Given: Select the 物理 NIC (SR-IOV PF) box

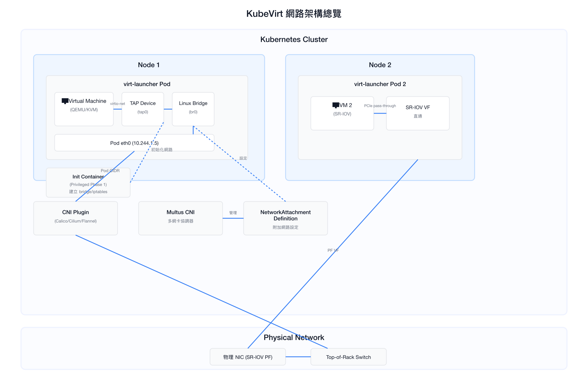Looking at the screenshot, I should [x=248, y=357].
